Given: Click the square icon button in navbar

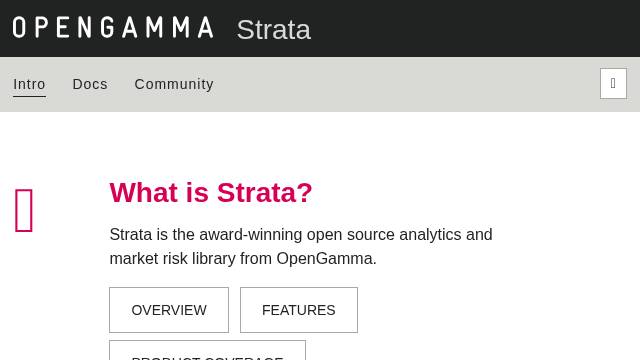Looking at the screenshot, I should point(613,84).
